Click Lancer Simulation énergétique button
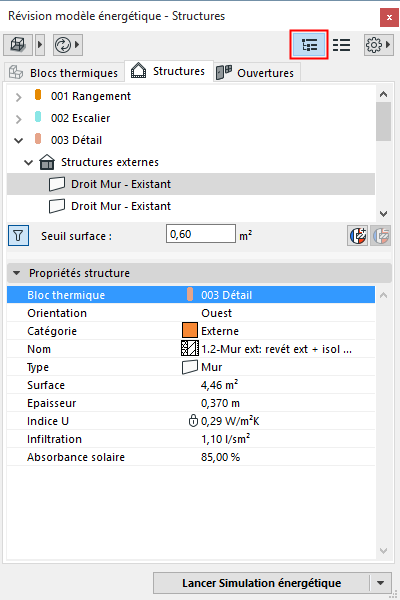 (261, 583)
